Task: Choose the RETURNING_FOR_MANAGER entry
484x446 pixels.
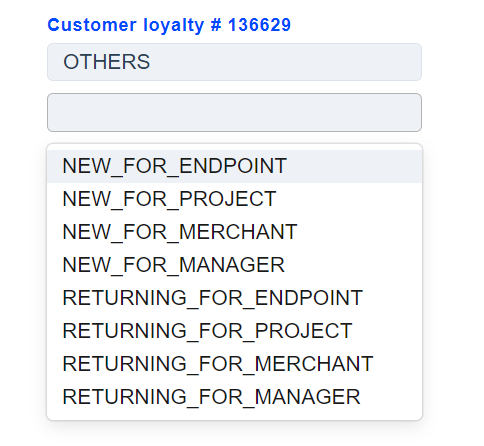Action: click(234, 397)
